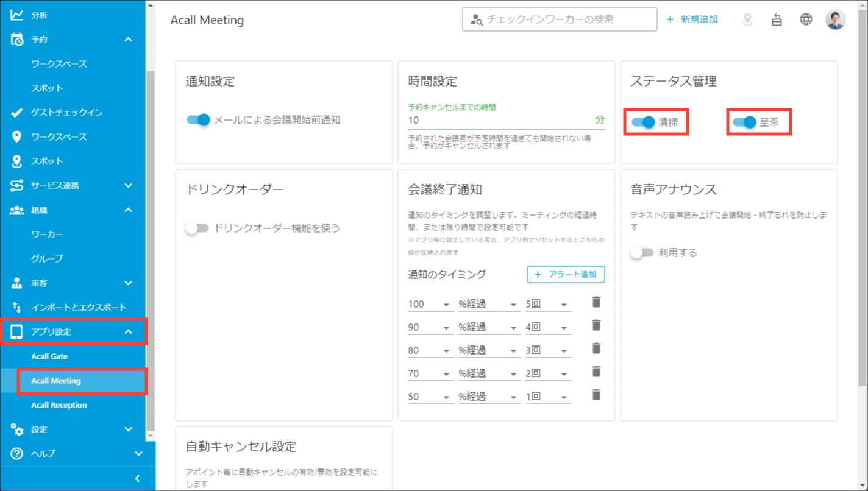868x491 pixels.
Task: Click the 予約キャンセルまでの時間 minutes field
Action: pyautogui.click(x=506, y=120)
